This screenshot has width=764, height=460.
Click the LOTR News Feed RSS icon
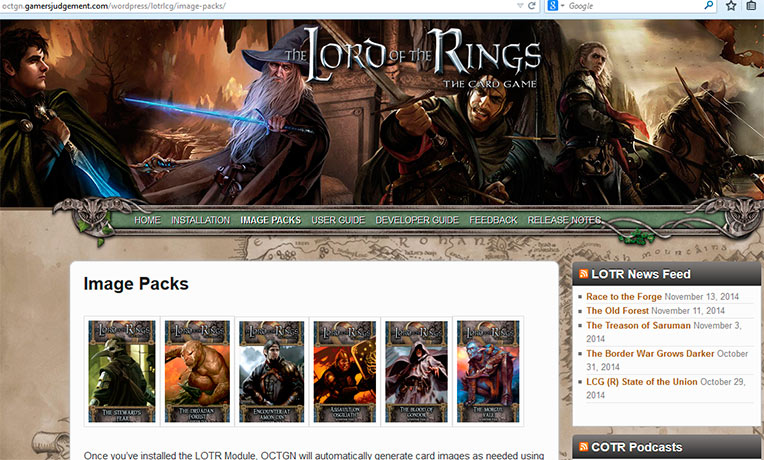(x=583, y=274)
